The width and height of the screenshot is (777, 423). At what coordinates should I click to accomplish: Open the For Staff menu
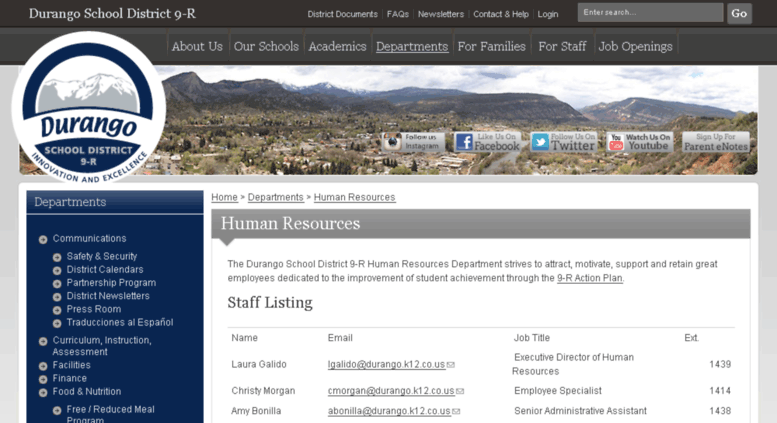click(562, 47)
